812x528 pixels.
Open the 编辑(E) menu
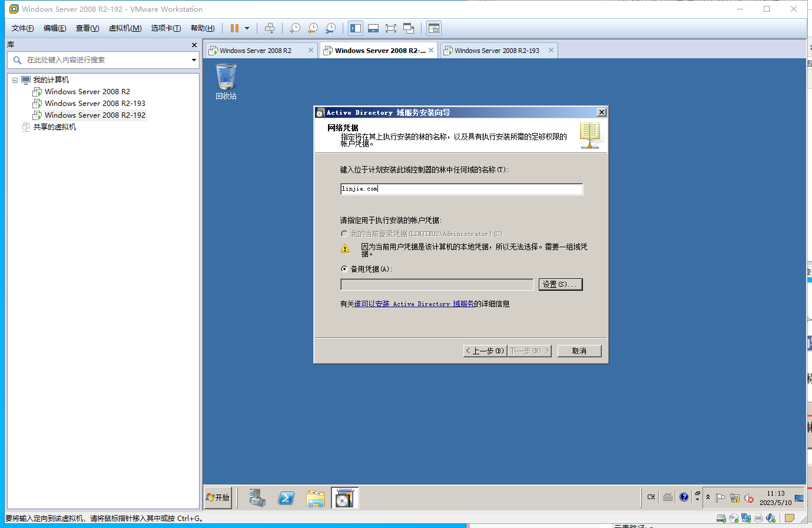(55, 28)
